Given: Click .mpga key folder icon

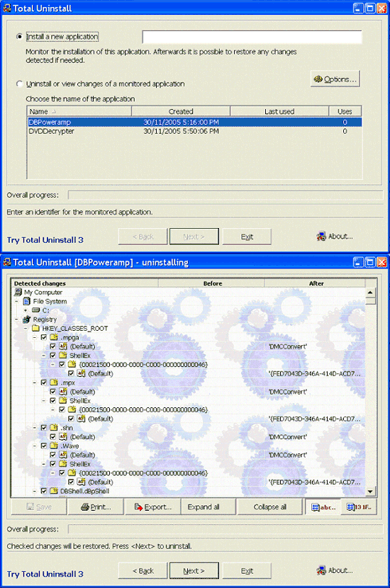Looking at the screenshot, I should click(54, 337).
